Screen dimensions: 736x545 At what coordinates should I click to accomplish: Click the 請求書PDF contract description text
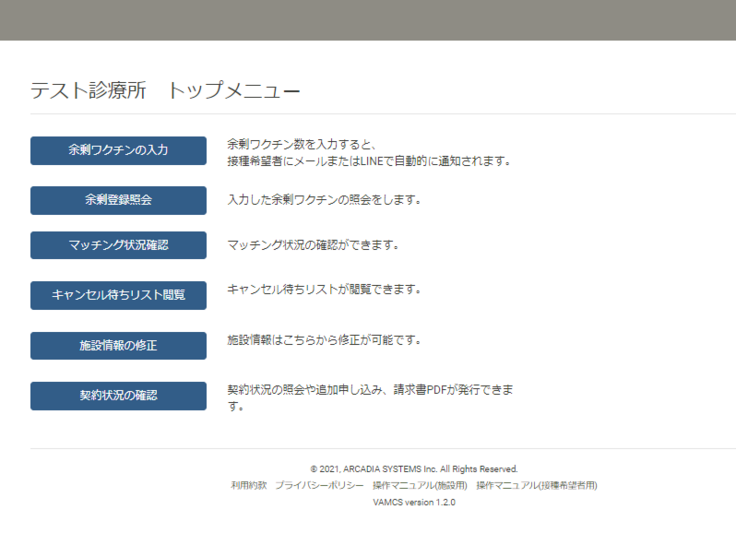tap(370, 390)
